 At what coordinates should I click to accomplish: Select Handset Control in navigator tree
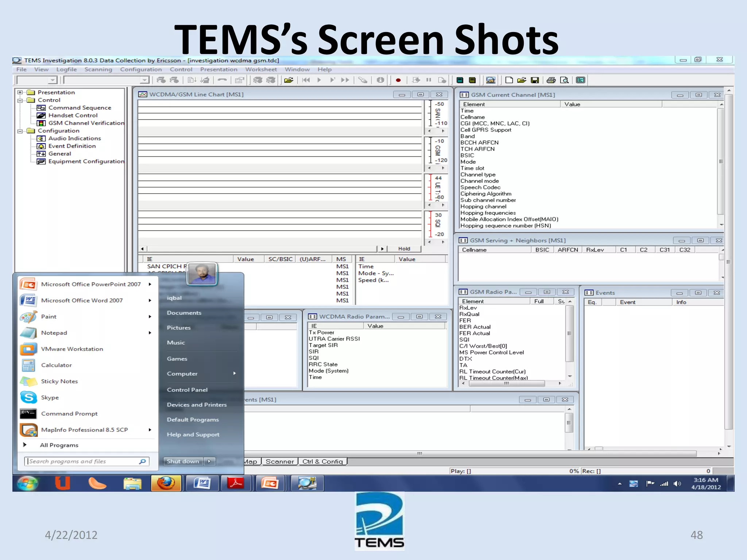73,115
